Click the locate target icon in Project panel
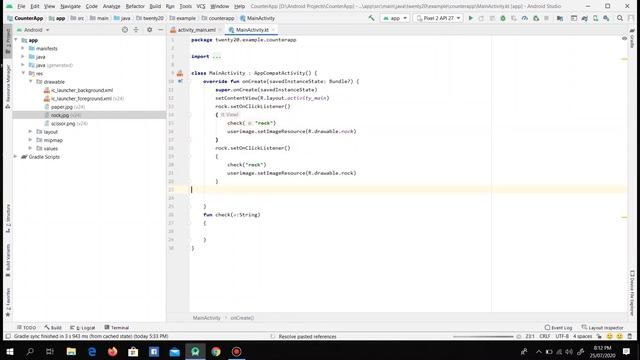Viewport: 640px width, 360px height. click(125, 30)
